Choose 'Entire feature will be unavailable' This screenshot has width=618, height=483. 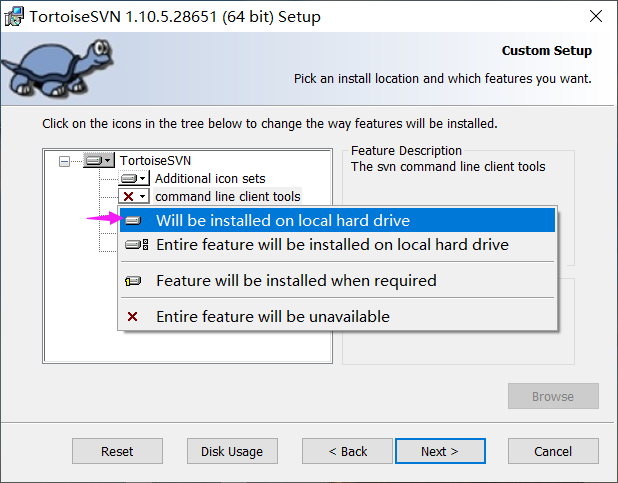coord(337,317)
